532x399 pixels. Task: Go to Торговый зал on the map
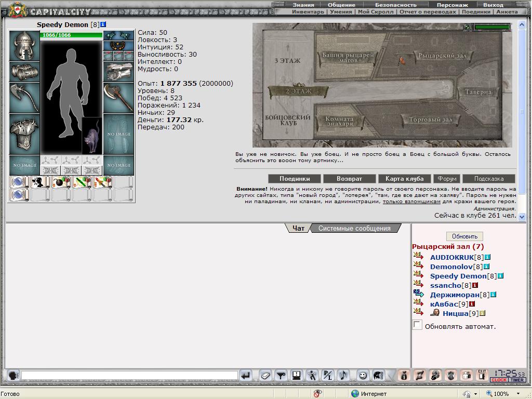(431, 119)
